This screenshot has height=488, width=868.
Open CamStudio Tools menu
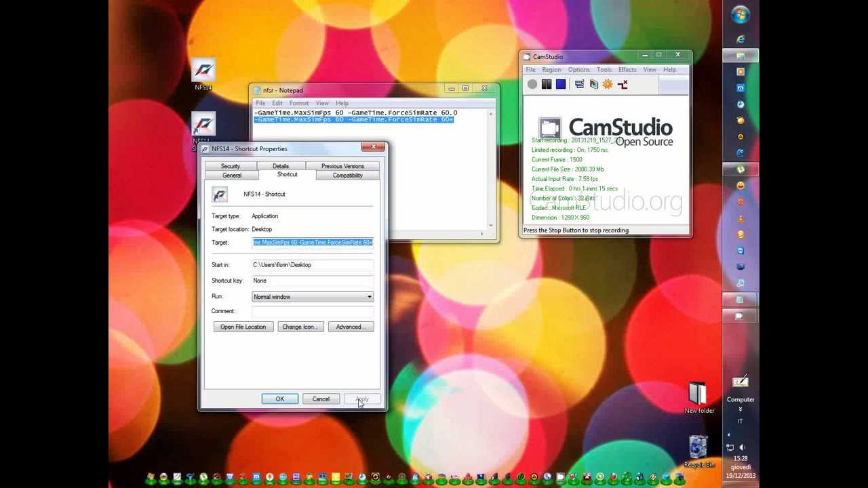[x=604, y=70]
